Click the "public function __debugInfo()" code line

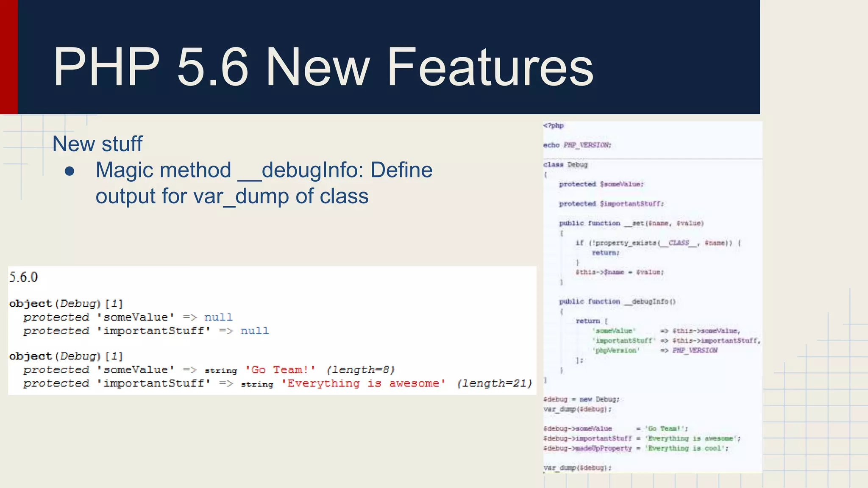pos(617,302)
